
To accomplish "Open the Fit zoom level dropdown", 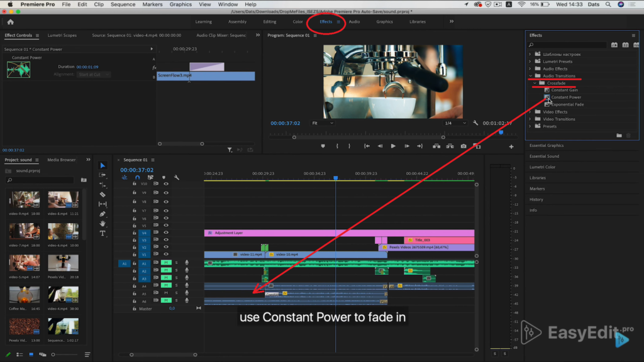I will tap(323, 123).
